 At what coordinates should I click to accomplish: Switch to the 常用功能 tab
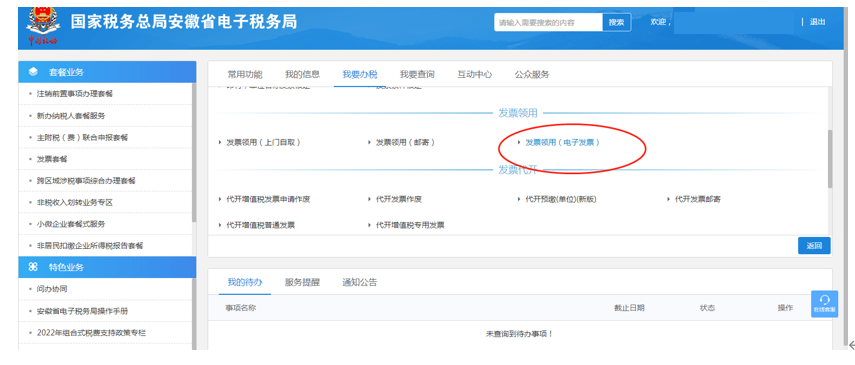(245, 75)
